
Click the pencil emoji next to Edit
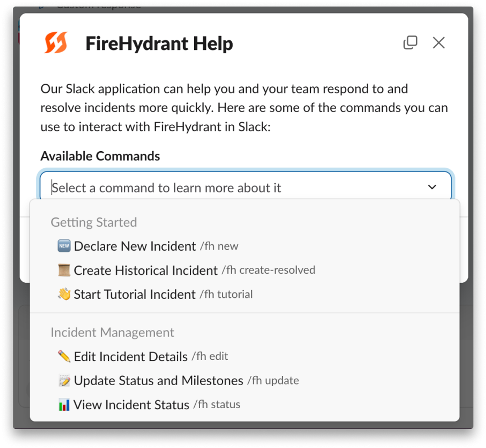64,356
